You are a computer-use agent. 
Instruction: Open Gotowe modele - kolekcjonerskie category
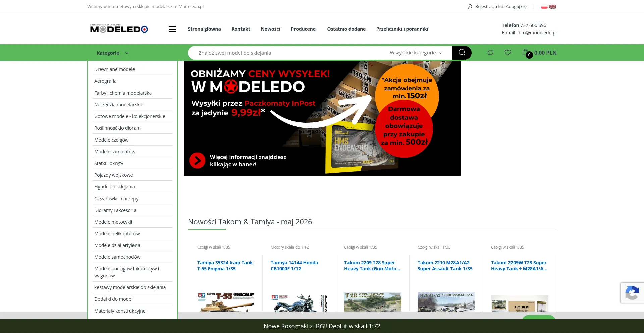(x=130, y=116)
